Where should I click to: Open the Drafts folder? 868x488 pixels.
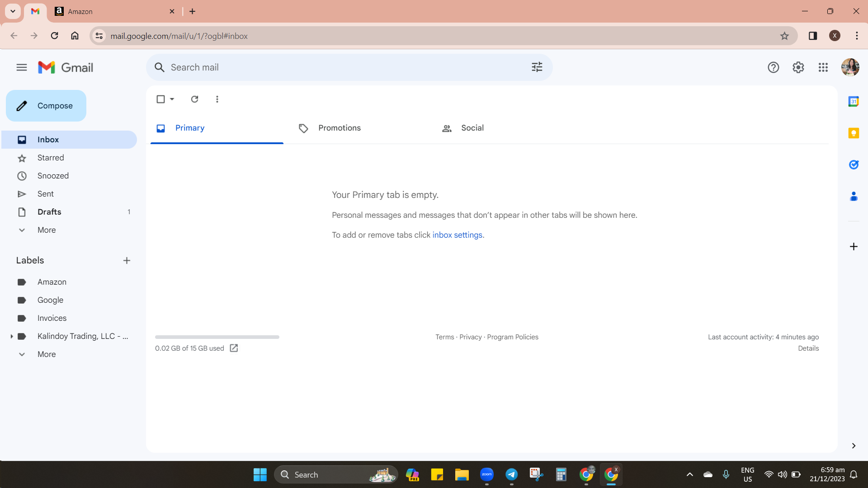69,212
